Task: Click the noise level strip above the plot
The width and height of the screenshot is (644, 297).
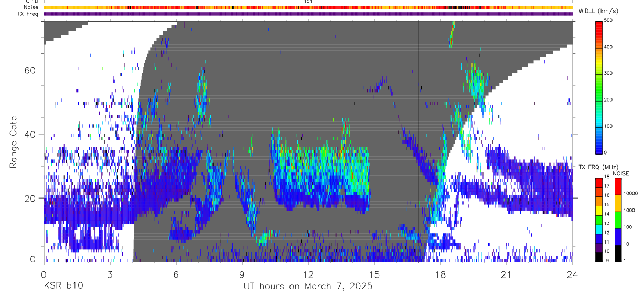Action: (x=308, y=7)
